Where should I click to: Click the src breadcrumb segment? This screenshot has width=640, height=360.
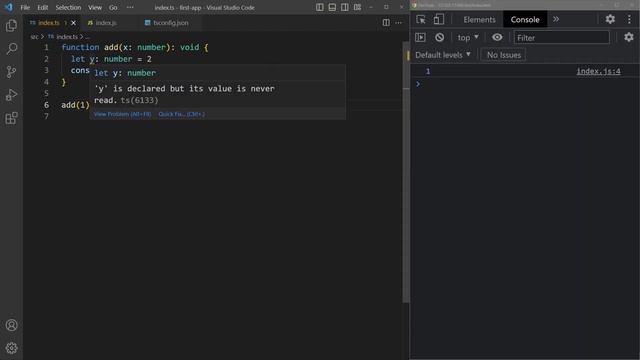coord(34,37)
